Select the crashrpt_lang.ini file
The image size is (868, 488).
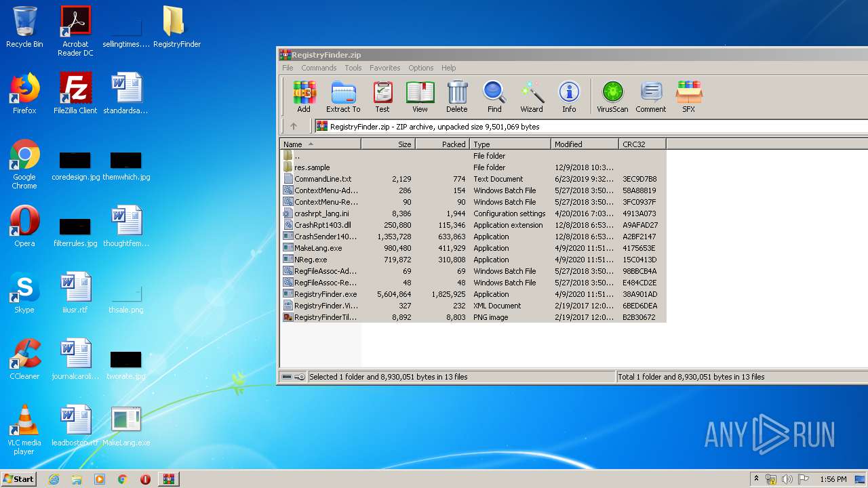[x=473, y=213]
